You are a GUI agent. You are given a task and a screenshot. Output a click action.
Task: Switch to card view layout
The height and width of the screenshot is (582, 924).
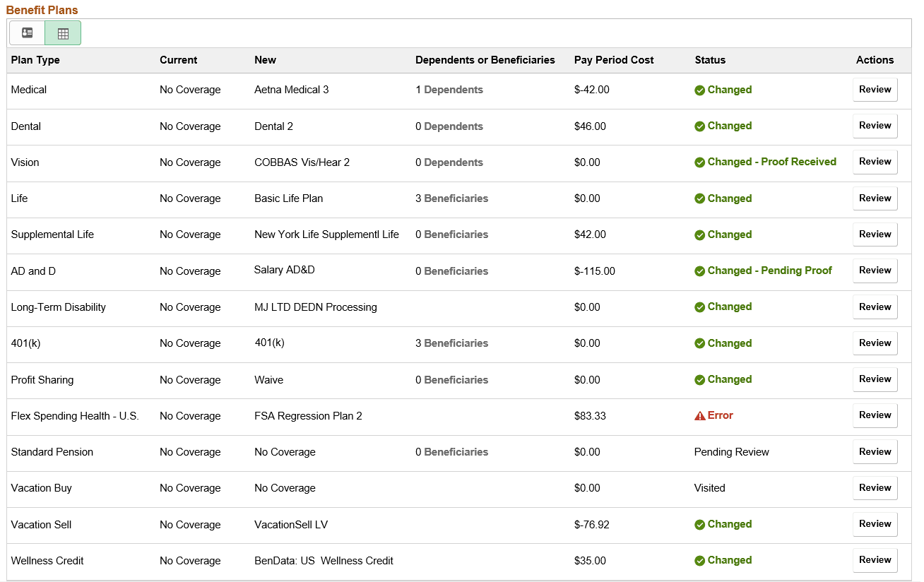[x=26, y=32]
